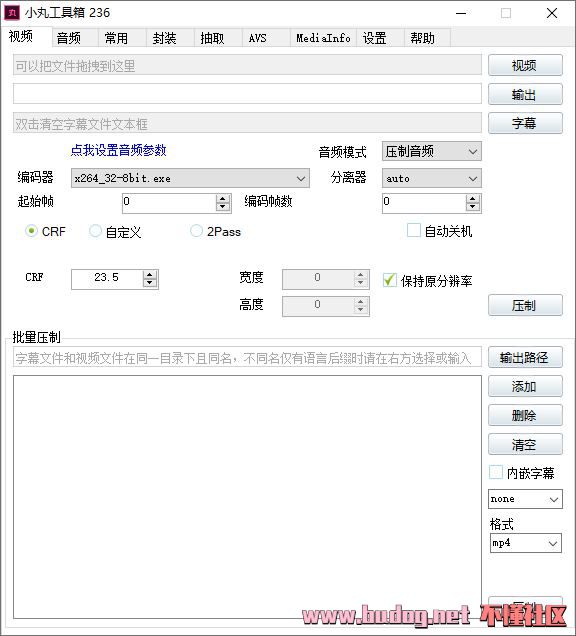
Task: Click the 批量压制 hint text field
Action: (x=247, y=357)
